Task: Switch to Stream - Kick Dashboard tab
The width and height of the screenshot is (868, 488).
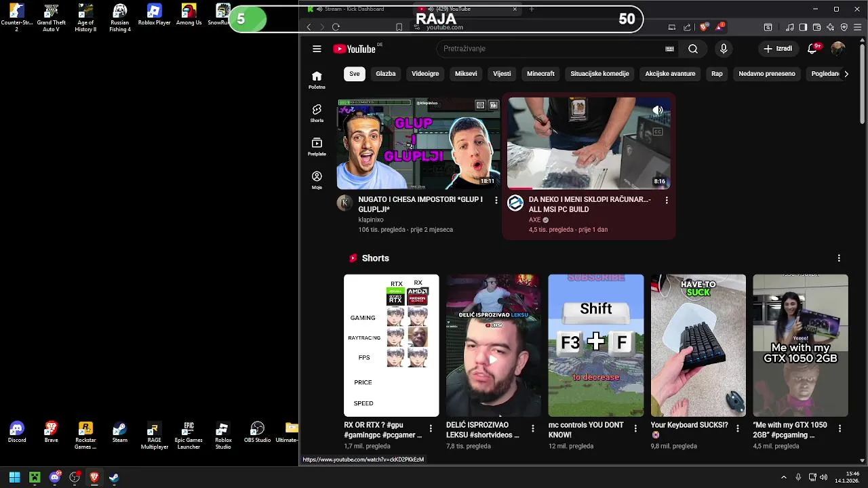Action: (x=355, y=9)
